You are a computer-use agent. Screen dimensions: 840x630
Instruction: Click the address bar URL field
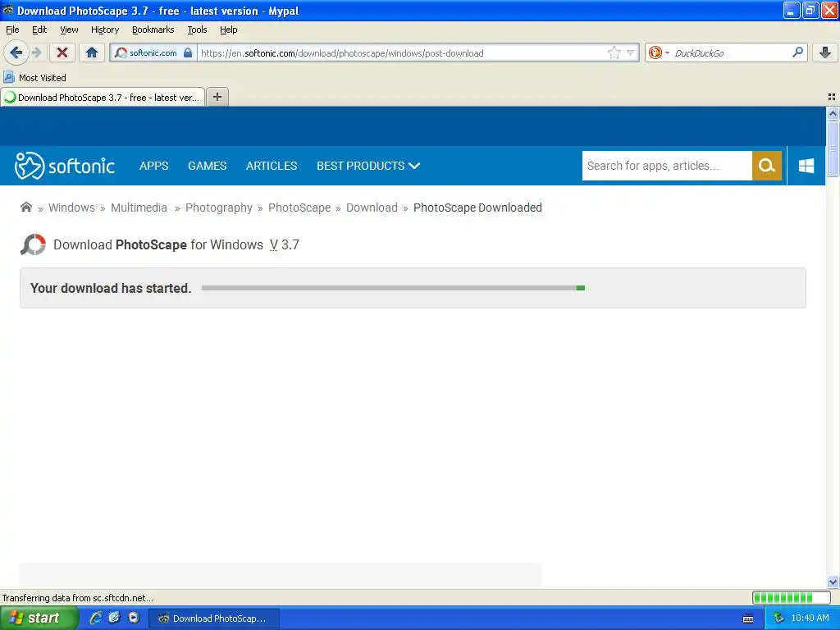pyautogui.click(x=402, y=52)
